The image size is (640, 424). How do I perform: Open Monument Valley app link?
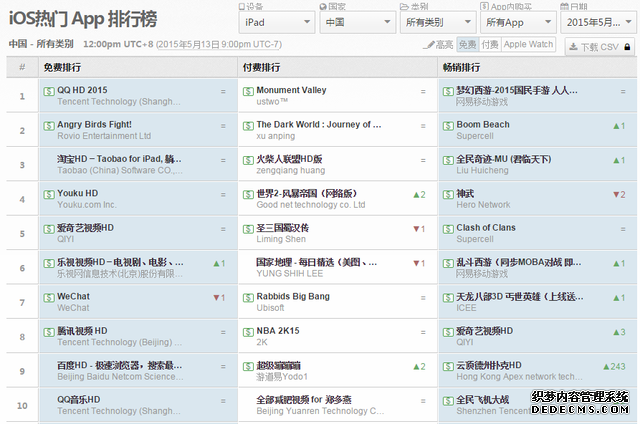(291, 90)
